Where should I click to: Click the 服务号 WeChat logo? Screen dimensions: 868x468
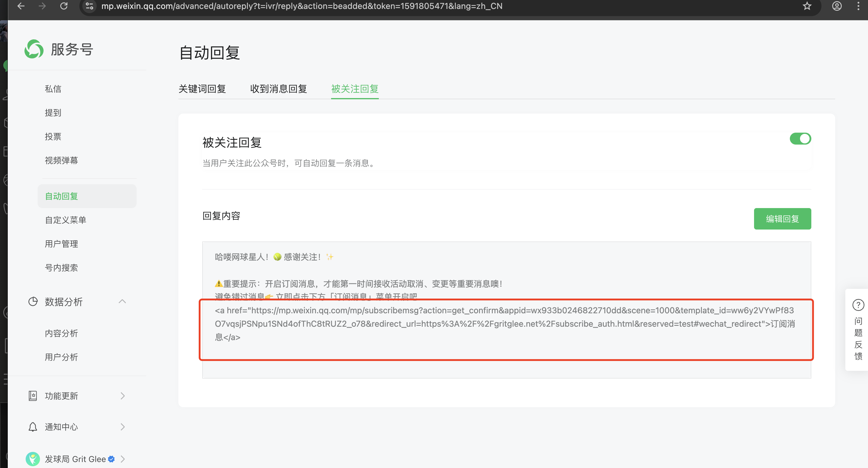[34, 49]
